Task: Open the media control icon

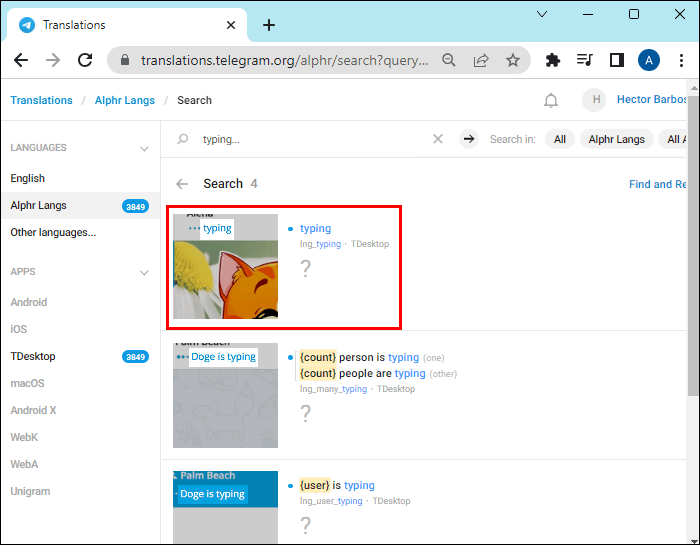Action: pyautogui.click(x=584, y=60)
